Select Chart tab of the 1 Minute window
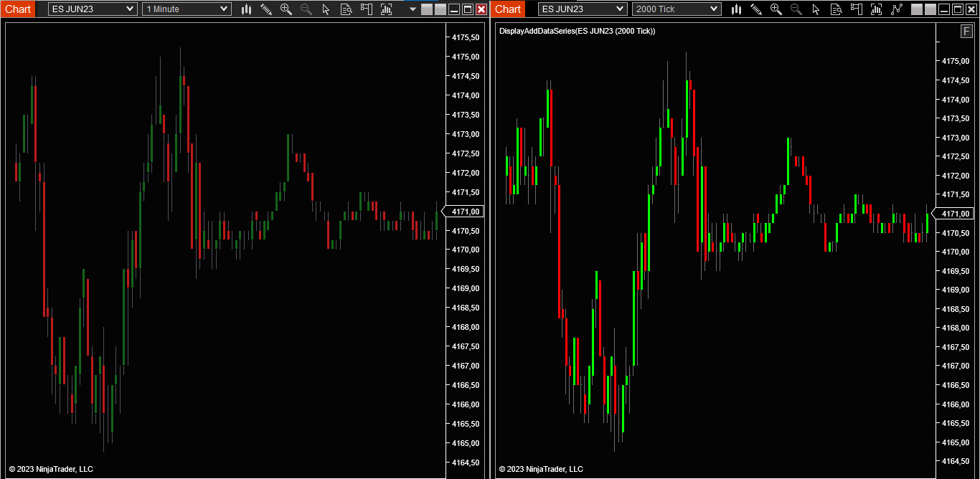 pos(18,9)
